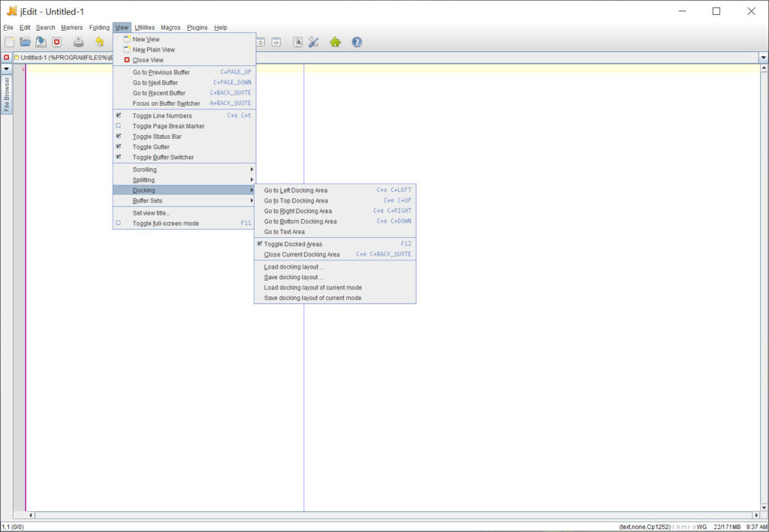The image size is (769, 532).
Task: Click the Undo arrow toolbar icon
Action: [x=100, y=42]
